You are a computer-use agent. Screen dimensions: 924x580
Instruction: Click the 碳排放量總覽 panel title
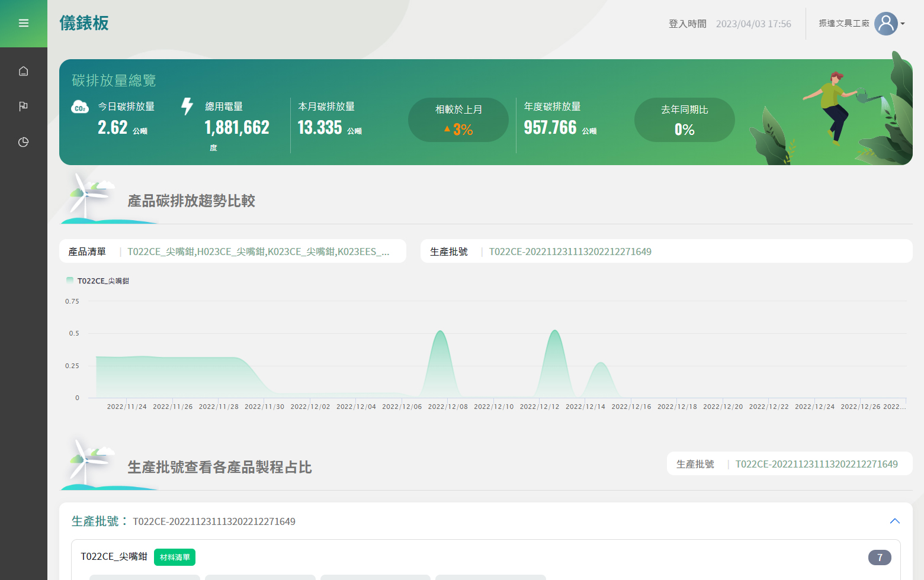click(x=114, y=80)
